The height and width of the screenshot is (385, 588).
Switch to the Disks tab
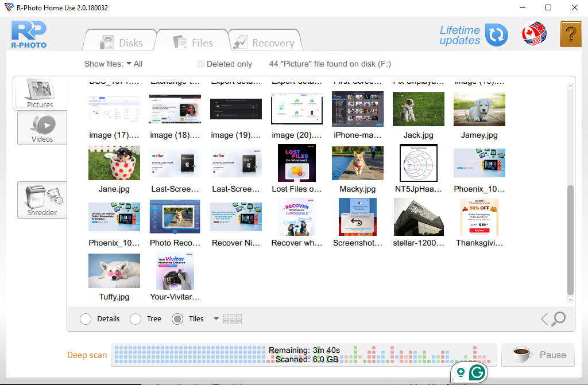(x=121, y=42)
